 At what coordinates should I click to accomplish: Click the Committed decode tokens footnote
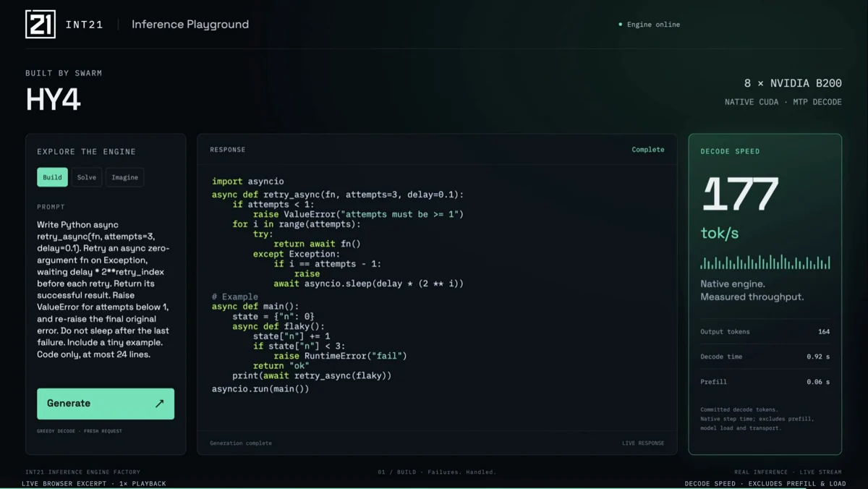click(757, 419)
